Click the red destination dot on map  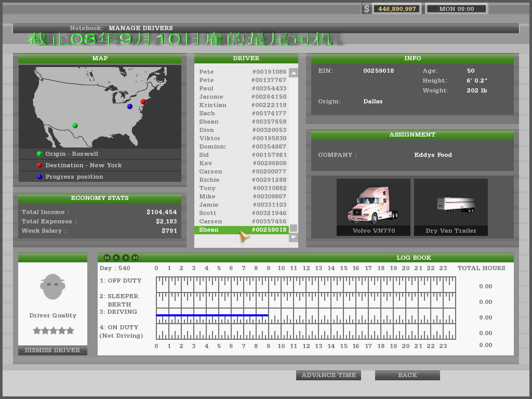coord(143,102)
